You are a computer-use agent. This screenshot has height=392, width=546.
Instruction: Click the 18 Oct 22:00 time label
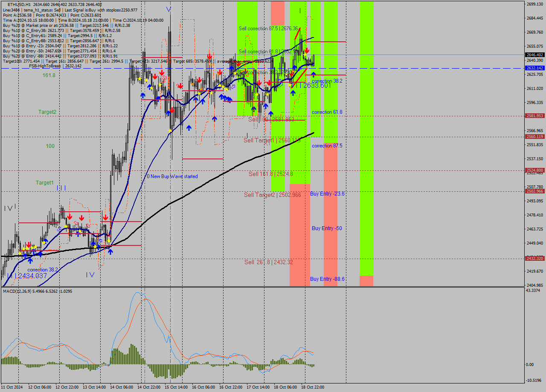pos(313,387)
